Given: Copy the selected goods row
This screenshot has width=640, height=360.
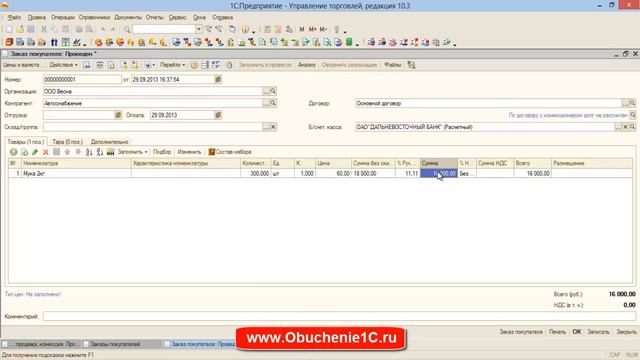Looking at the screenshot, I should 24,152.
